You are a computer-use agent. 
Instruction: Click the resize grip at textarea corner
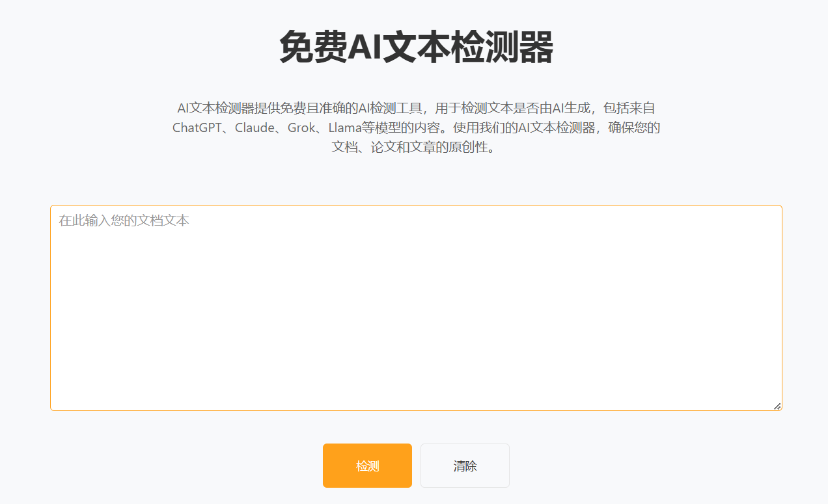coord(777,406)
